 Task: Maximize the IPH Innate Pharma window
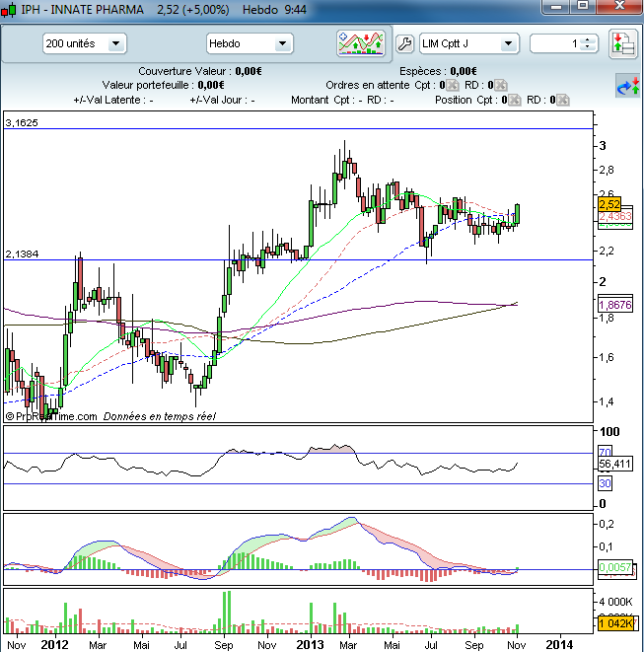[x=583, y=6]
